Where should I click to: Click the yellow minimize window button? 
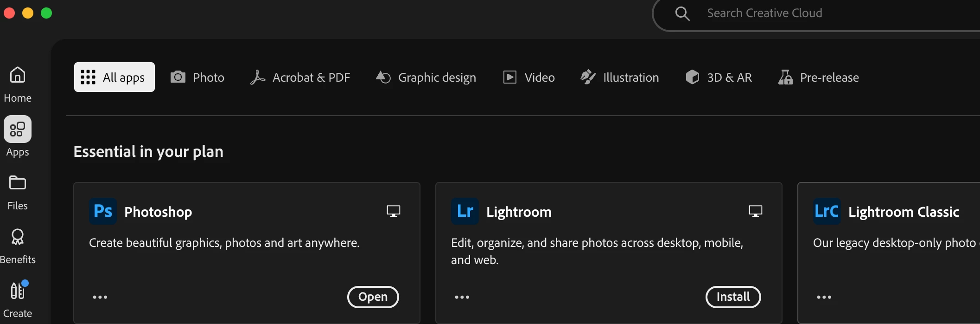tap(28, 13)
